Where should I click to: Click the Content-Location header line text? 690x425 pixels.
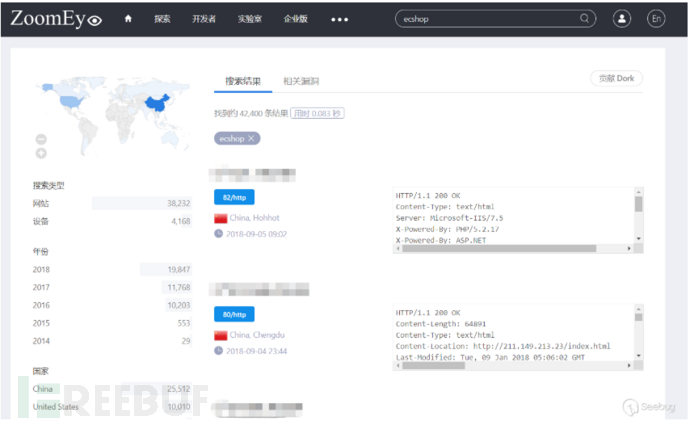503,346
